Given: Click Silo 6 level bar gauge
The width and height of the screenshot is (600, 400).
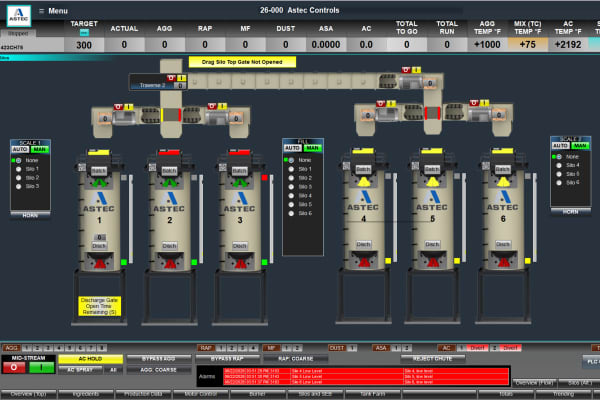Looking at the screenshot, I should point(535,217).
